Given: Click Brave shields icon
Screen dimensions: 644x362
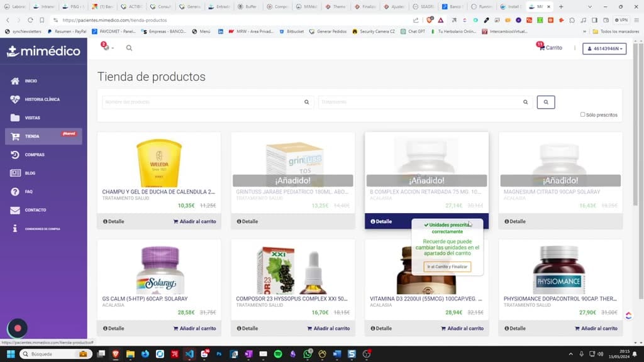Looking at the screenshot, I should pyautogui.click(x=430, y=19).
